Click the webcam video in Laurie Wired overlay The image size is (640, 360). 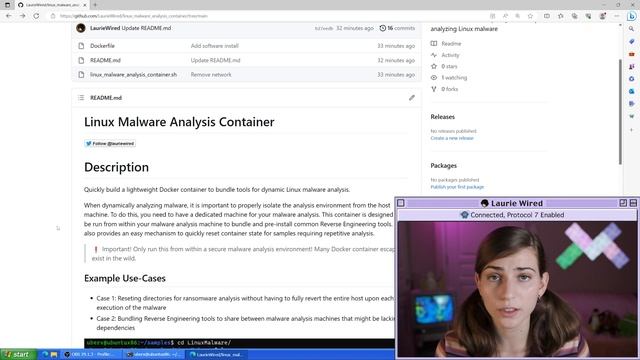click(517, 289)
